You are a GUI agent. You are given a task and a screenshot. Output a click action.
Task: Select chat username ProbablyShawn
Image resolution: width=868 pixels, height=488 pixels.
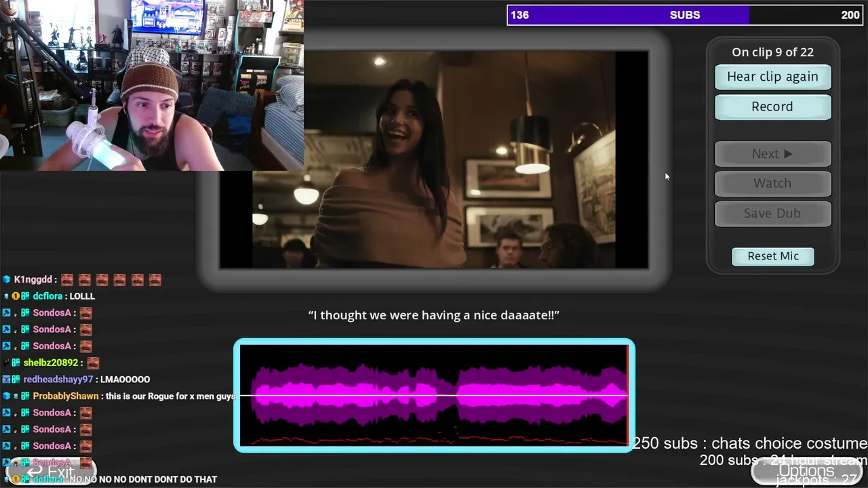coord(66,396)
